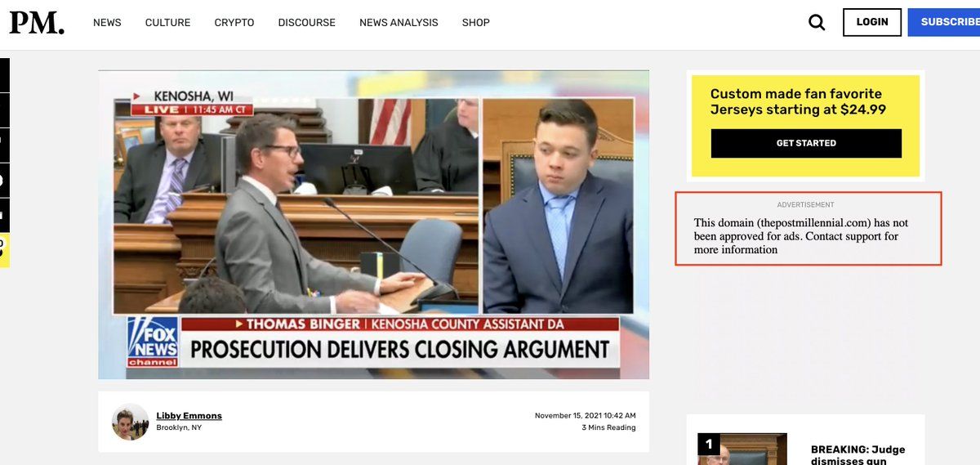Screen dimensions: 980x465
Task: Visit the SHOP page
Action: click(476, 22)
